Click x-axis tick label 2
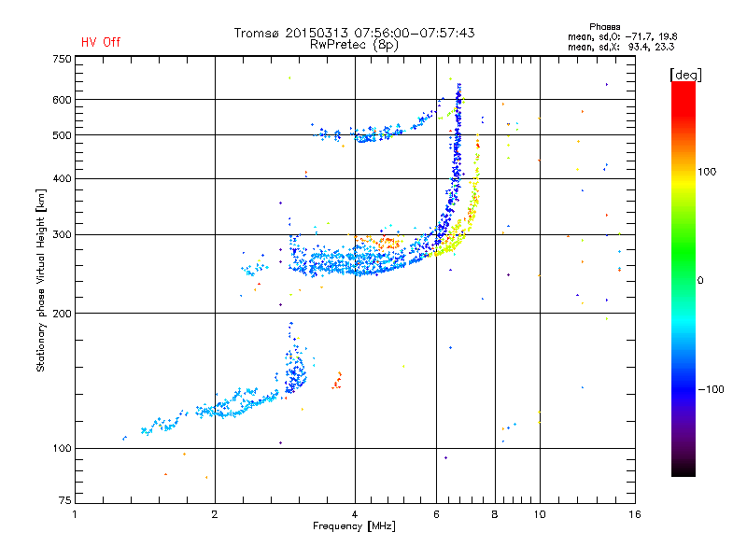This screenshot has height=560, width=747. (215, 514)
